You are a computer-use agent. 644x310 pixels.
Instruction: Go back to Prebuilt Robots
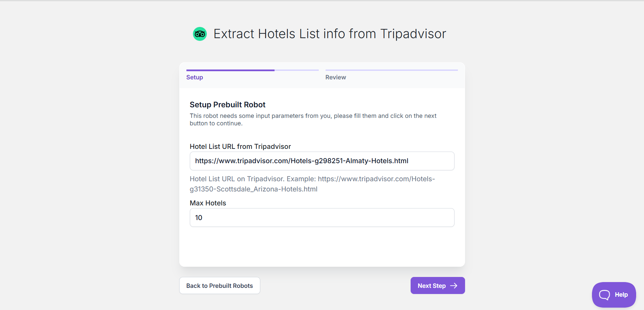(219, 286)
